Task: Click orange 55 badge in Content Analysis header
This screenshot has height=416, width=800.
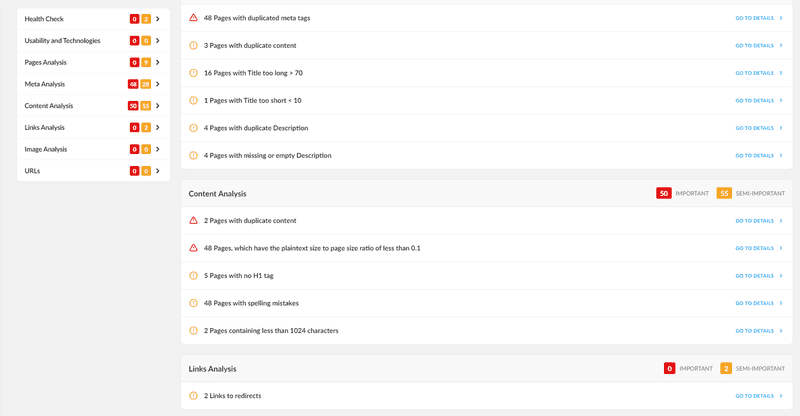Action: (724, 193)
